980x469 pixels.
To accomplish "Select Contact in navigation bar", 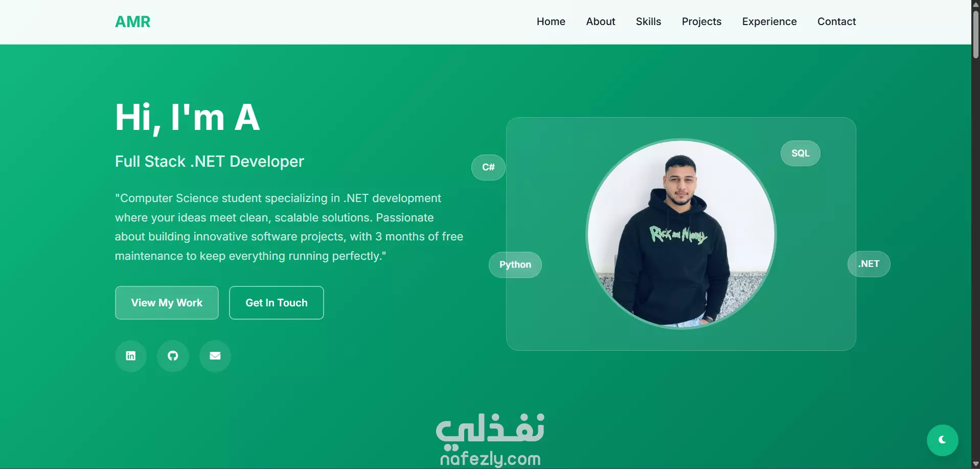I will tap(836, 21).
